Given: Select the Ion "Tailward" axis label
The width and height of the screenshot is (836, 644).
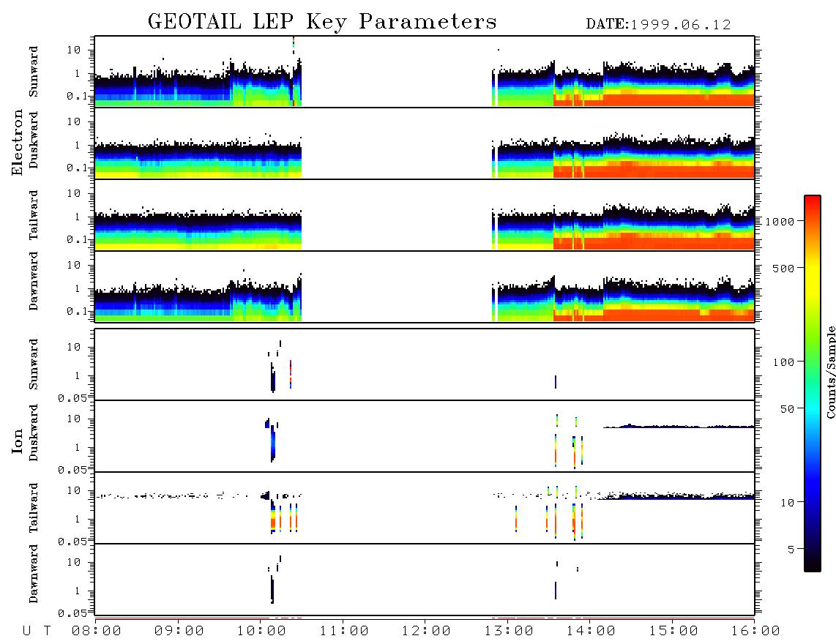Looking at the screenshot, I should click(x=34, y=508).
